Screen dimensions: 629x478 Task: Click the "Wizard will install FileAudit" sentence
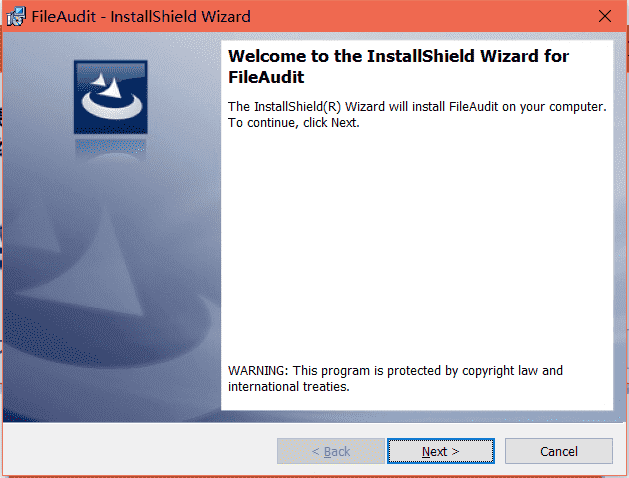(x=417, y=107)
